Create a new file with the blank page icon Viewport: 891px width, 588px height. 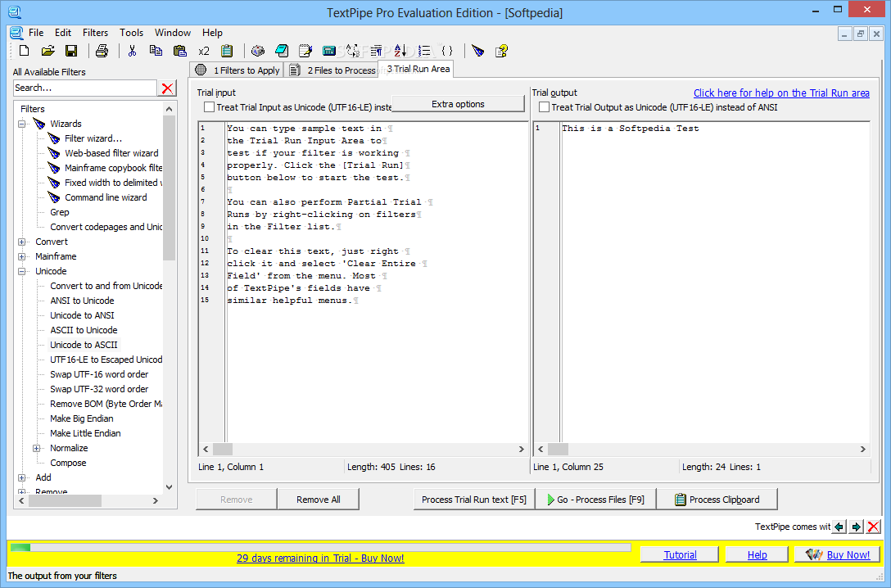click(x=24, y=51)
